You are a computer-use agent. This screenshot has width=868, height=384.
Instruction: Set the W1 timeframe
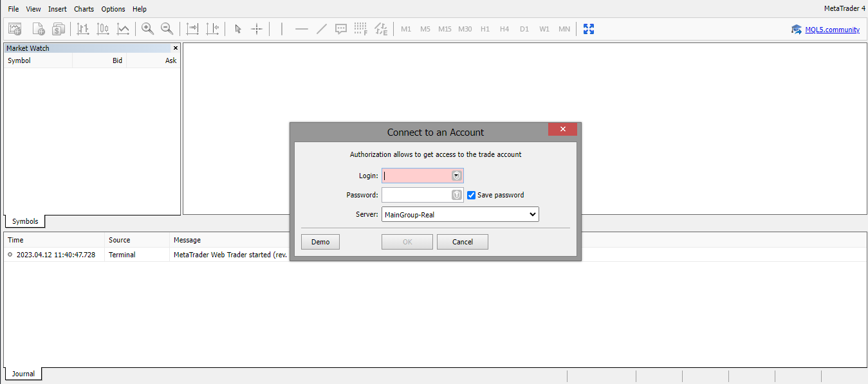[544, 29]
